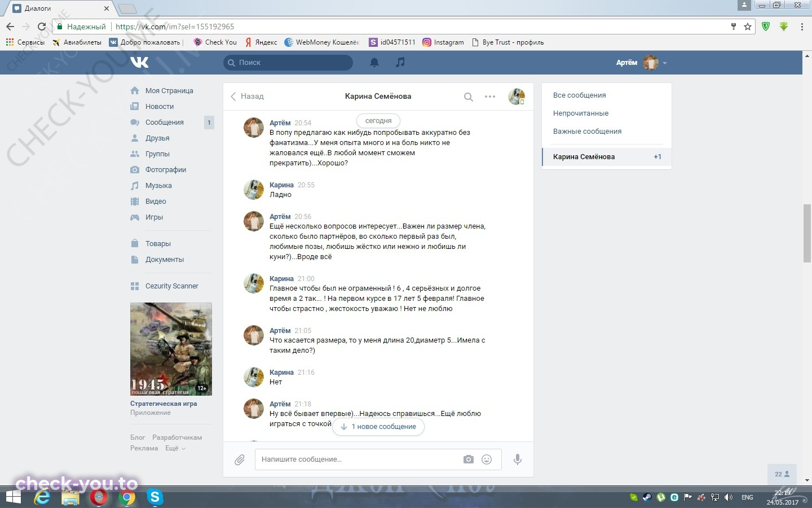Open Моя Страница from sidebar
The image size is (812, 508).
point(169,91)
